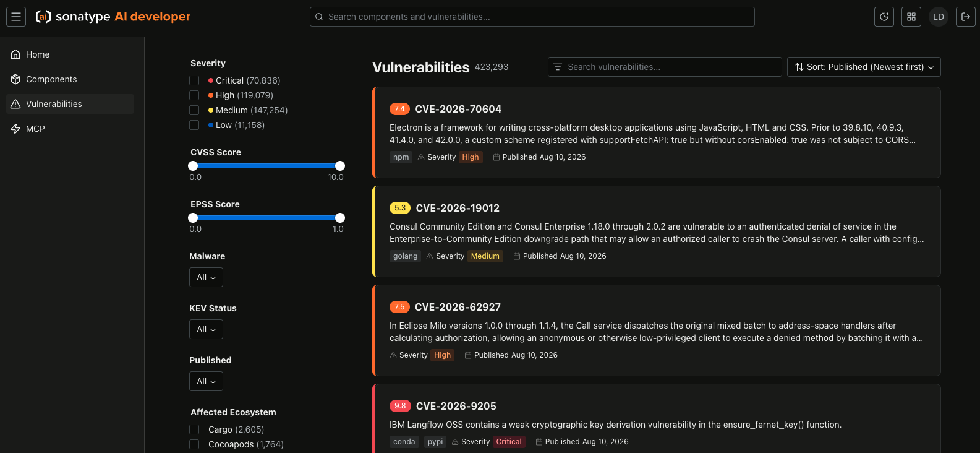Image resolution: width=980 pixels, height=453 pixels.
Task: Toggle dark mode moon icon
Action: [884, 17]
